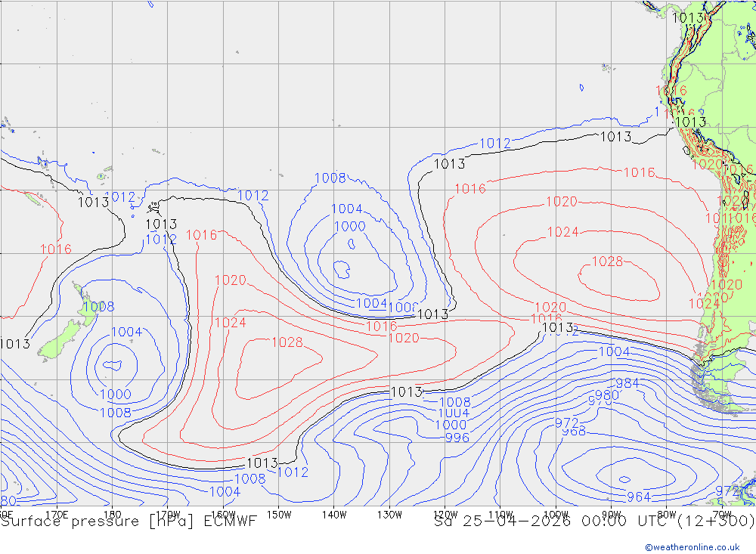
Task: Click the red 1028 label west of Chile
Action: 608,262
